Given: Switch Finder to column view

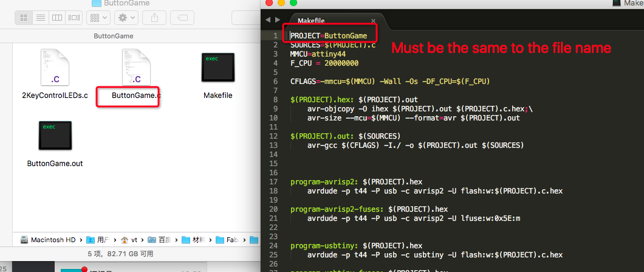Looking at the screenshot, I should coord(57,18).
